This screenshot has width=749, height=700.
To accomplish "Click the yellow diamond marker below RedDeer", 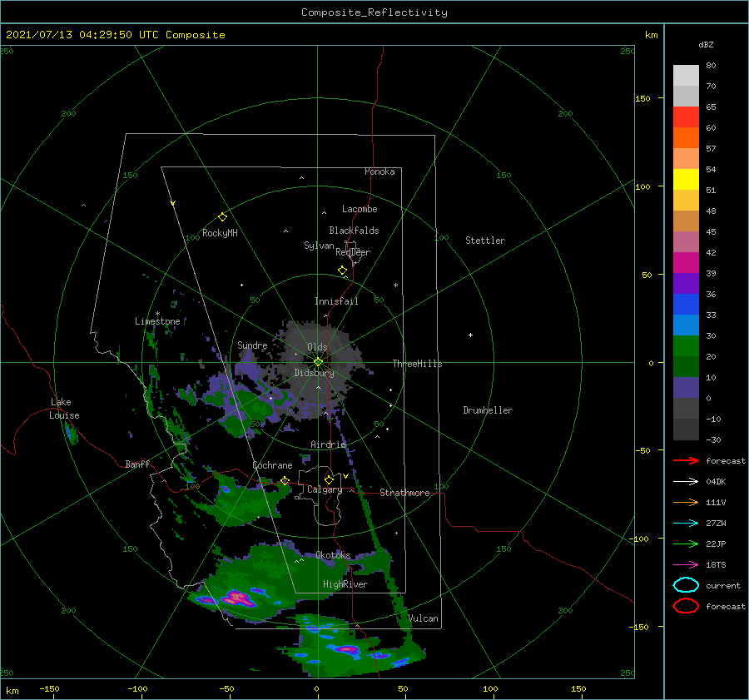I will (342, 271).
